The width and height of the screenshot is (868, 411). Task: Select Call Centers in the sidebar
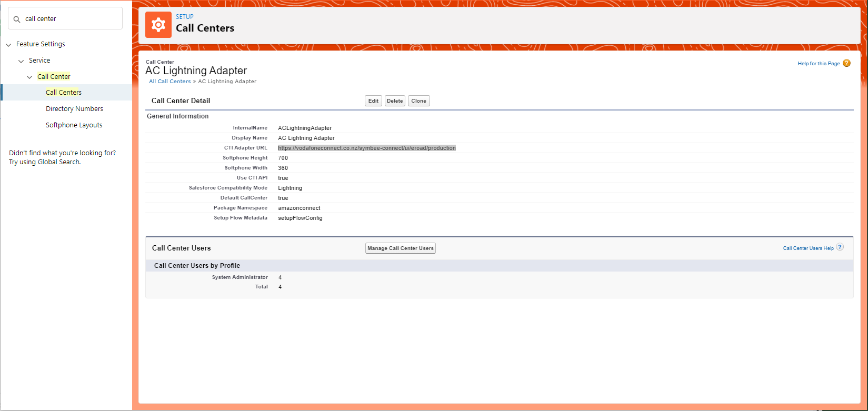coord(64,93)
